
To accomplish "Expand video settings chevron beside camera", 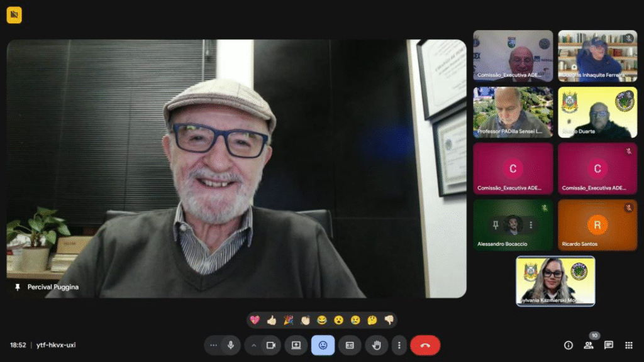I will pyautogui.click(x=254, y=345).
